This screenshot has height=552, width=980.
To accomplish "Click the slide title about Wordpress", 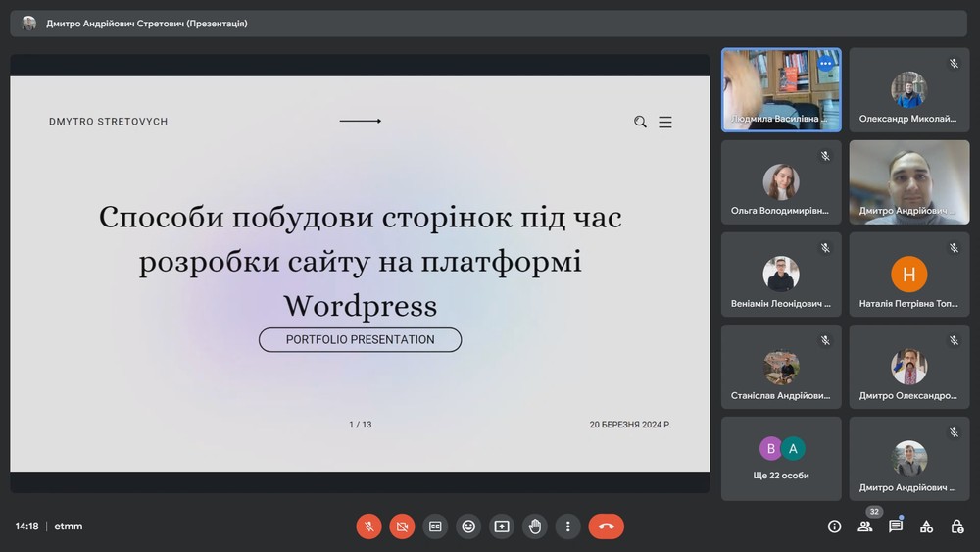I will click(360, 262).
